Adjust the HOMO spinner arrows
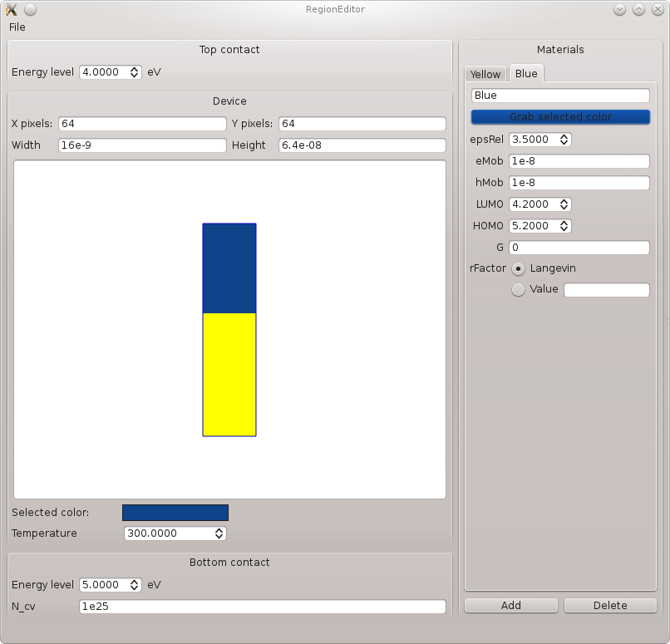Screen dimensions: 670x644 click(x=564, y=226)
